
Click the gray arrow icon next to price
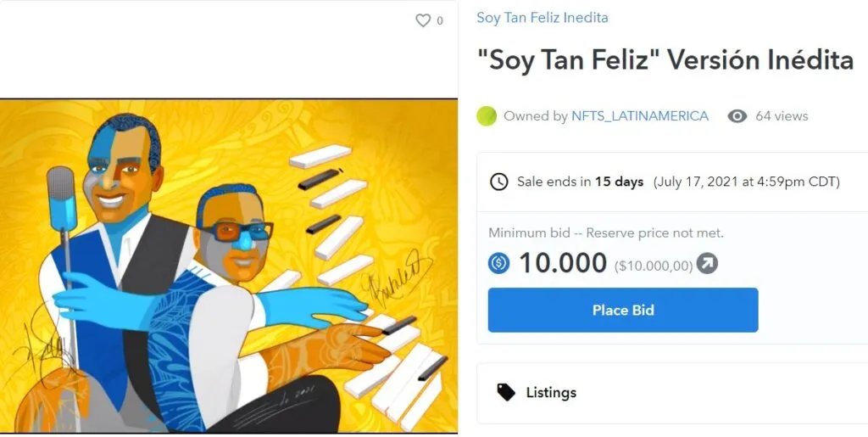[707, 263]
